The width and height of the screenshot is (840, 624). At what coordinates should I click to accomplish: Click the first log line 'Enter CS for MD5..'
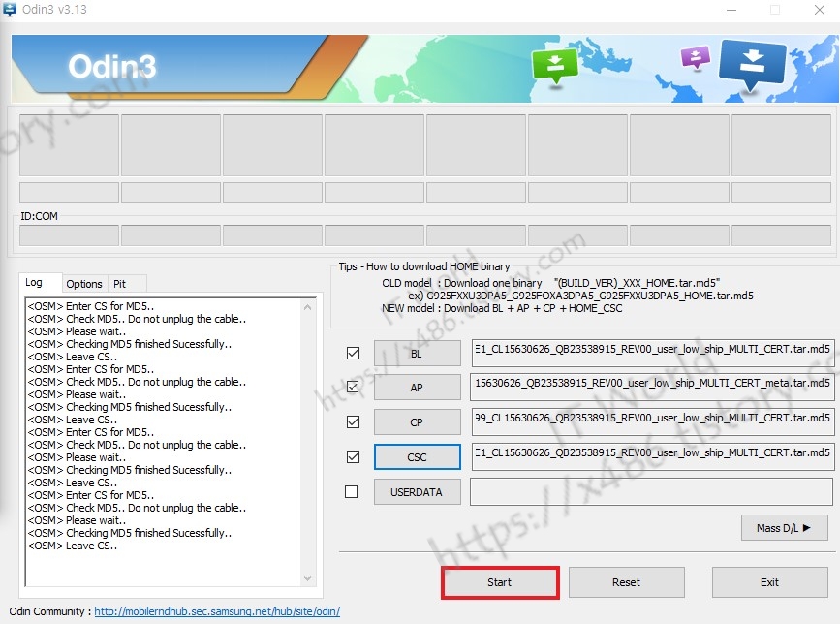tap(91, 306)
